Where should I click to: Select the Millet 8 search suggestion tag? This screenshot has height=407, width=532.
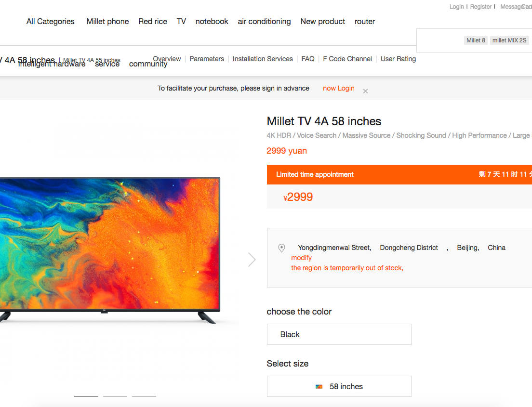click(x=476, y=40)
